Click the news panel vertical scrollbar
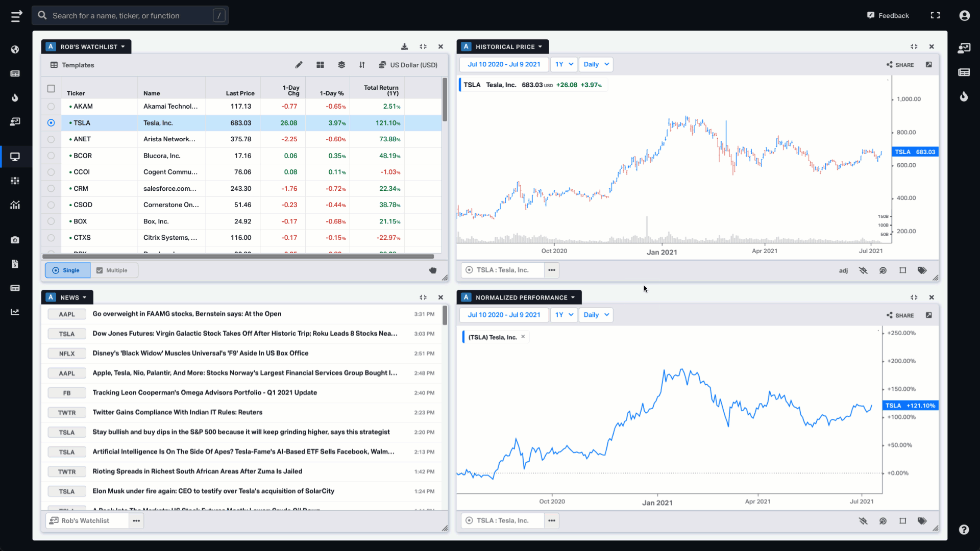 click(x=445, y=315)
